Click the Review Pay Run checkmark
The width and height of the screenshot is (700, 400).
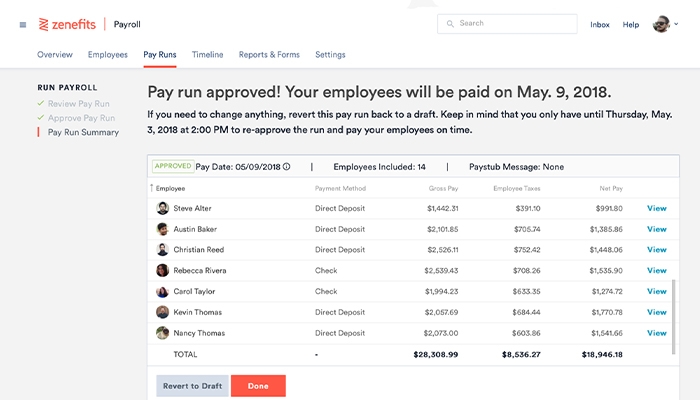pyautogui.click(x=41, y=103)
